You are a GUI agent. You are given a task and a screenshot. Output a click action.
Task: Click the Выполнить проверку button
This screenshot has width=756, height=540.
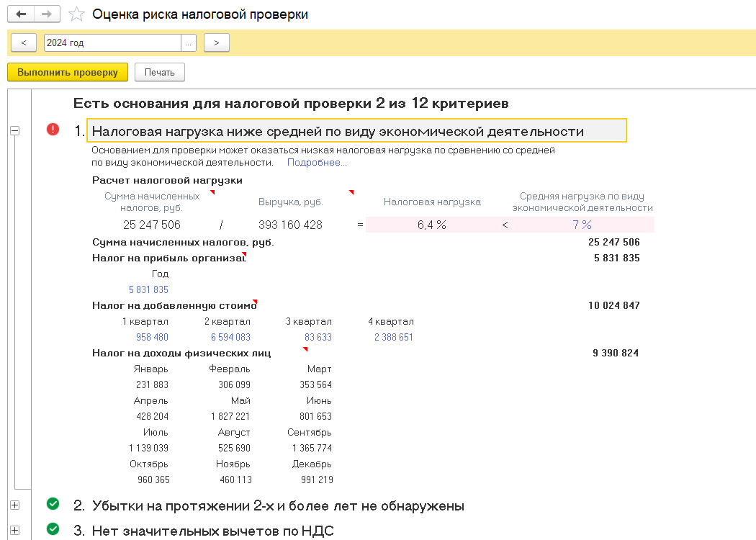[68, 72]
